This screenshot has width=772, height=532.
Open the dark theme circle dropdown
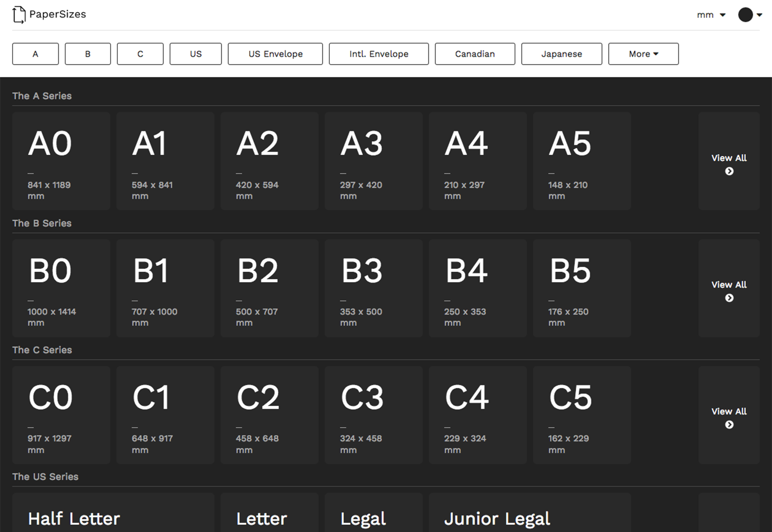tap(750, 15)
